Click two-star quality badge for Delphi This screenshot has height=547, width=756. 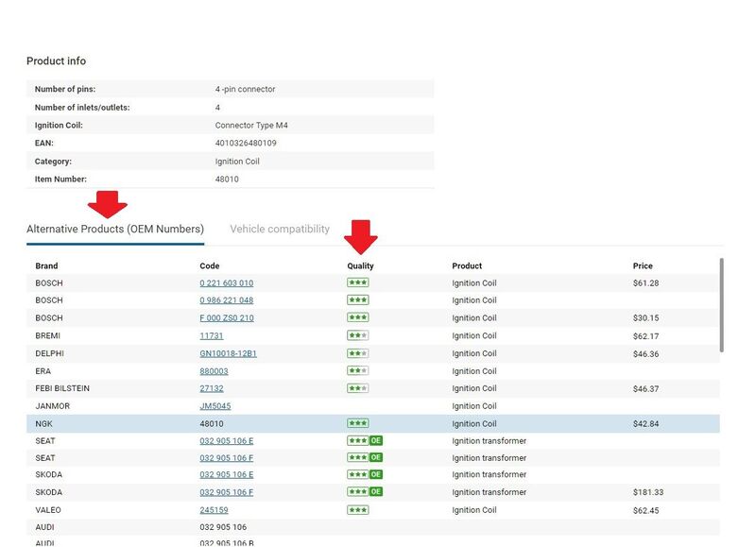358,353
